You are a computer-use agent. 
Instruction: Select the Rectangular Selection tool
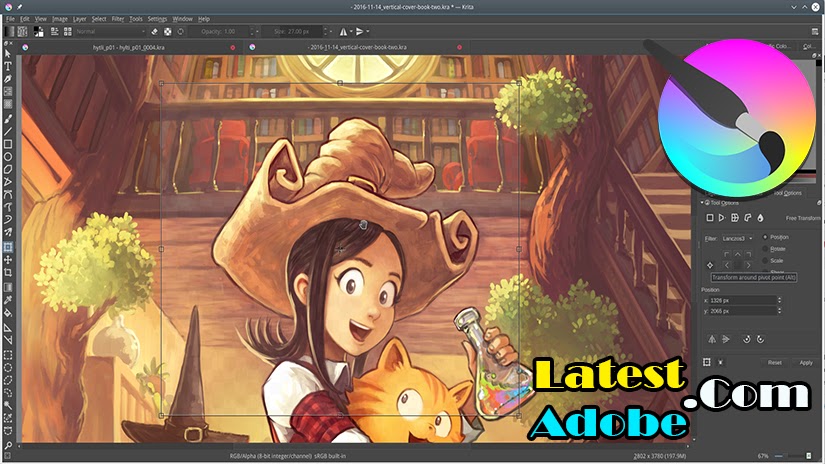8,355
